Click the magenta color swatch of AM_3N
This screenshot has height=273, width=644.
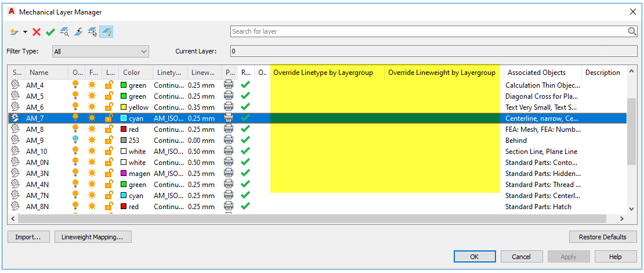tap(124, 174)
